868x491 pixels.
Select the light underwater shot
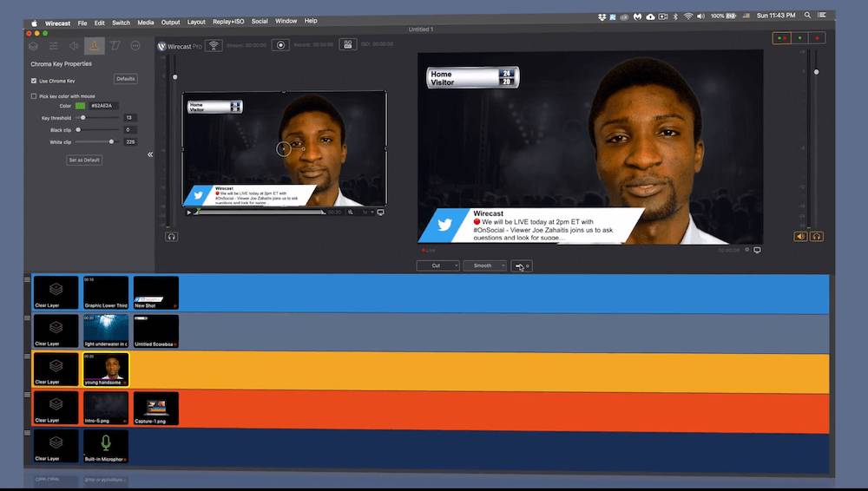[x=106, y=331]
